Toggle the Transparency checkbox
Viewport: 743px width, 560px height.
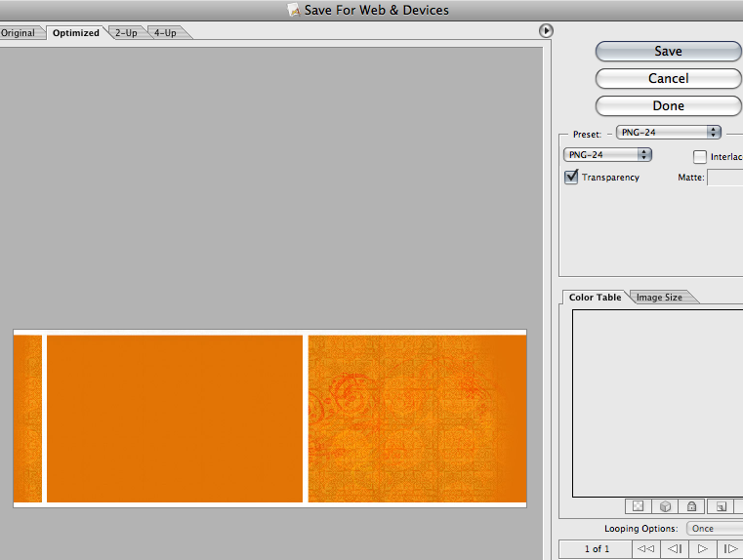coord(571,177)
